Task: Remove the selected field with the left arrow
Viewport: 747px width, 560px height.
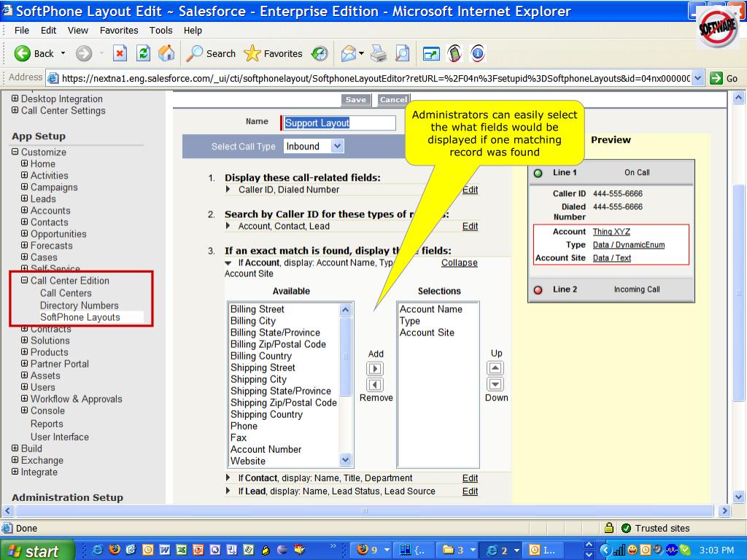Action: [375, 385]
